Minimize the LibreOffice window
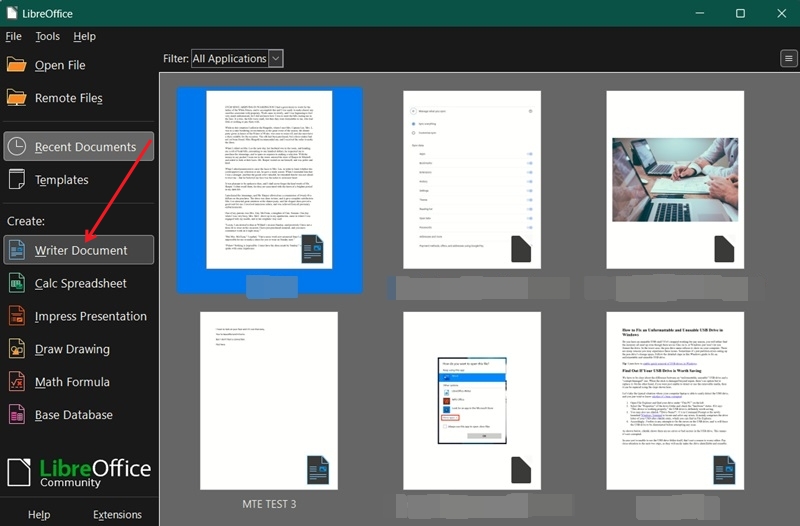The height and width of the screenshot is (526, 800). [700, 13]
